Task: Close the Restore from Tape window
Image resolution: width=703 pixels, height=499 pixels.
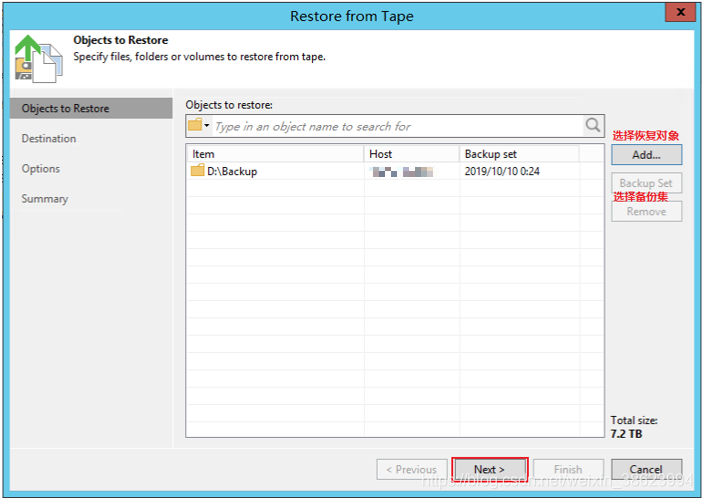Action: click(680, 13)
